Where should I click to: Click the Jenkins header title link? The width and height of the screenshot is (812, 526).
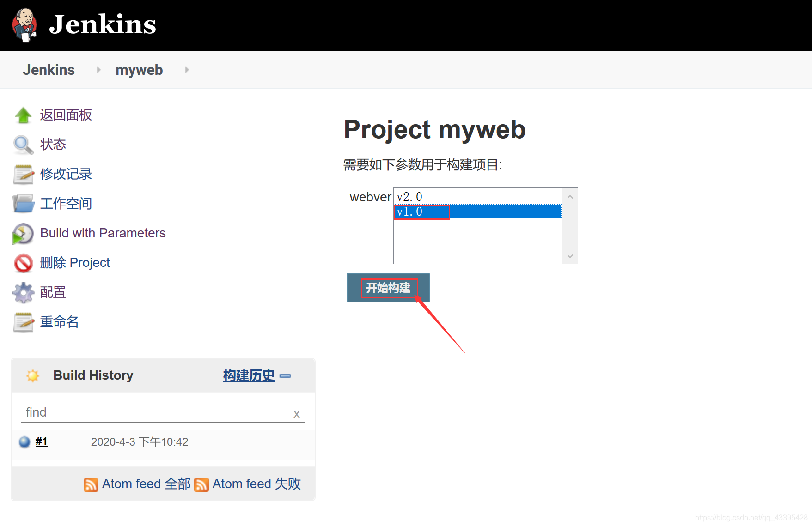pyautogui.click(x=103, y=24)
